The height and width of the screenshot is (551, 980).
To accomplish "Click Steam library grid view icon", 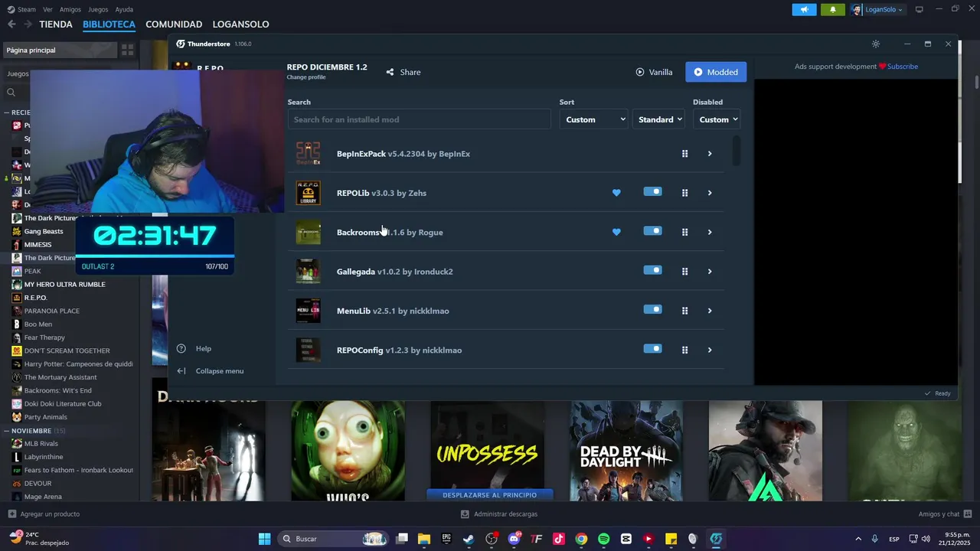I will pos(127,50).
